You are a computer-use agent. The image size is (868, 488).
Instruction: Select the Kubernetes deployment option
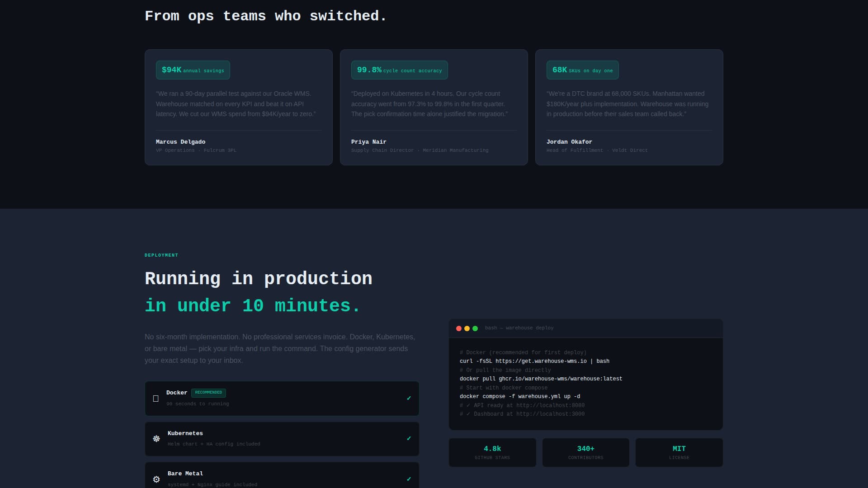(282, 439)
